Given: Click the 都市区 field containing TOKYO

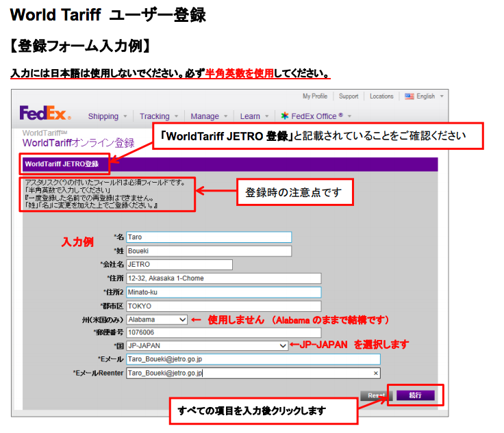Looking at the screenshot, I should (x=224, y=306).
